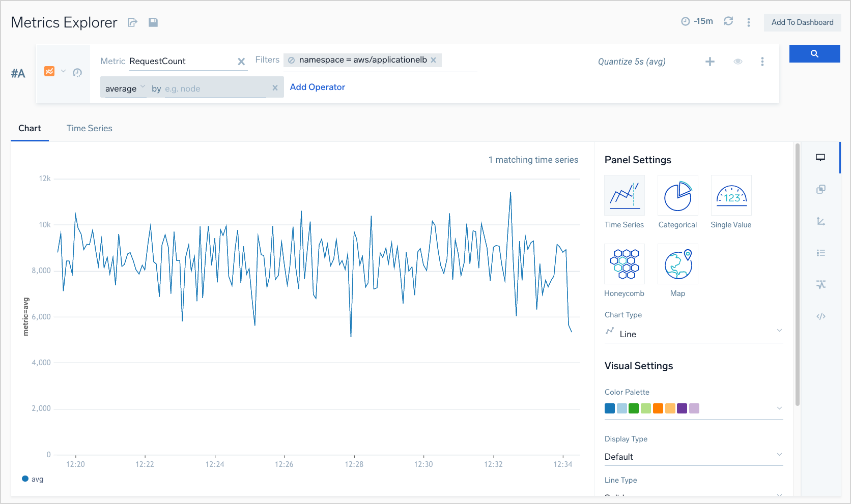This screenshot has width=851, height=504.
Task: Switch to the Time Series tab
Action: coord(89,128)
